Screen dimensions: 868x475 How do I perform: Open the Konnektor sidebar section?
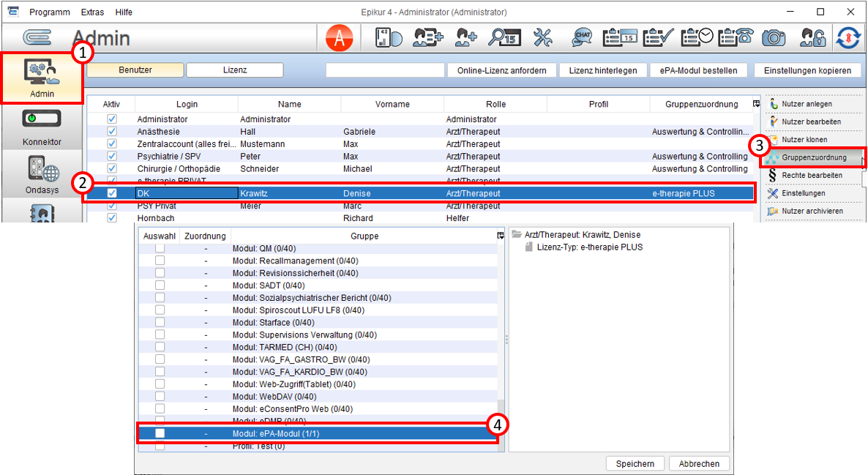click(x=42, y=127)
